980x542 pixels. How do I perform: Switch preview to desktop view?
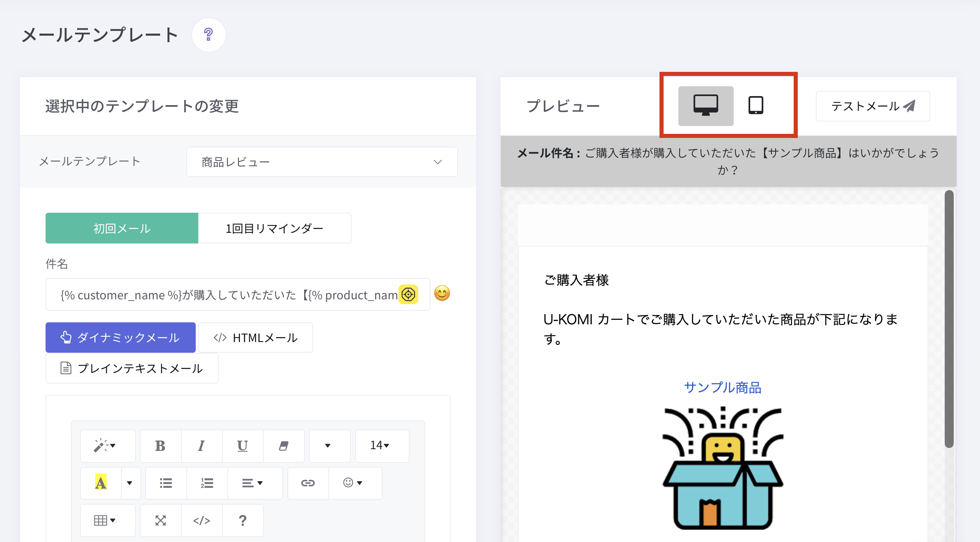(x=705, y=106)
